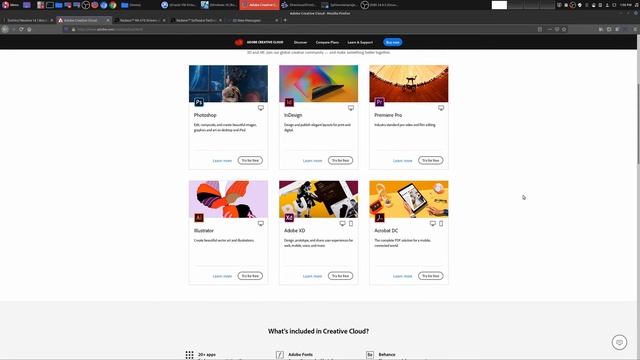Click the Photoshop card artwork thumbnail
Image resolution: width=640 pixels, height=360 pixels.
[228, 84]
